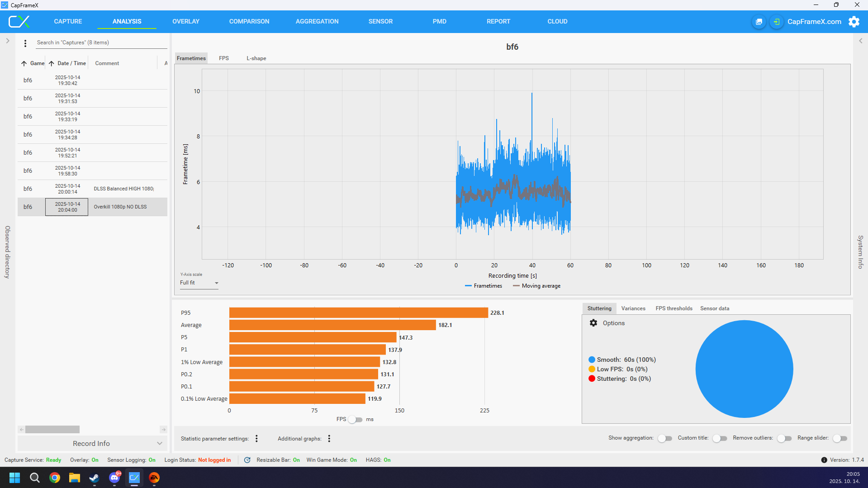868x488 pixels.
Task: Click the CapFrameX logo icon
Action: click(19, 21)
